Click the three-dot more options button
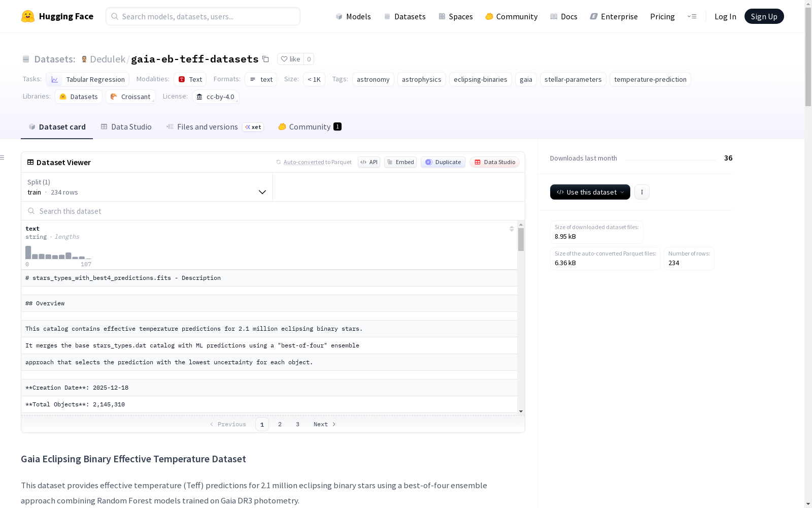The height and width of the screenshot is (508, 812). pos(642,192)
